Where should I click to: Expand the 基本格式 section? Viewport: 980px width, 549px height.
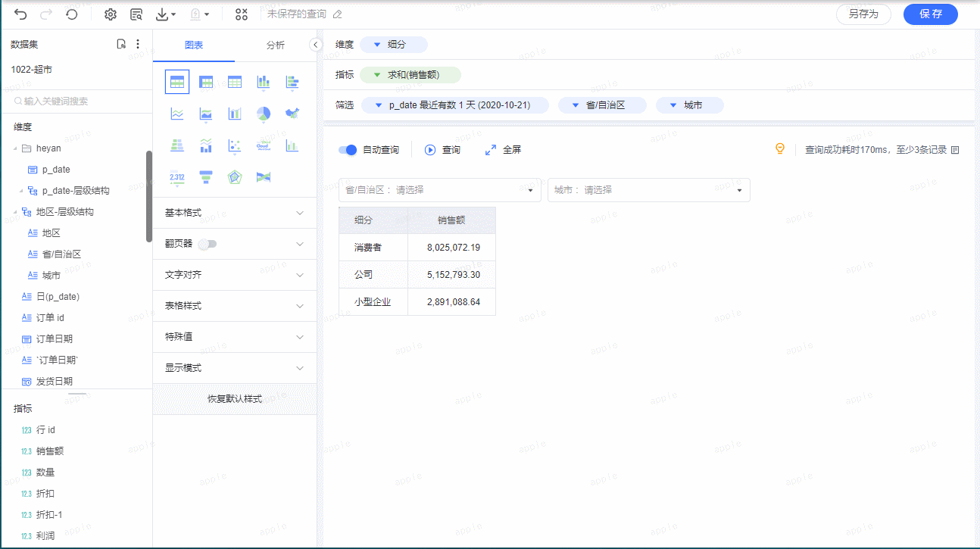coord(234,213)
